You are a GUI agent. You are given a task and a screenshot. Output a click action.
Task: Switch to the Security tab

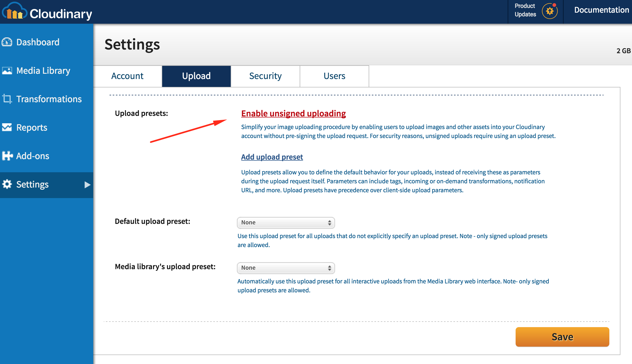(265, 76)
